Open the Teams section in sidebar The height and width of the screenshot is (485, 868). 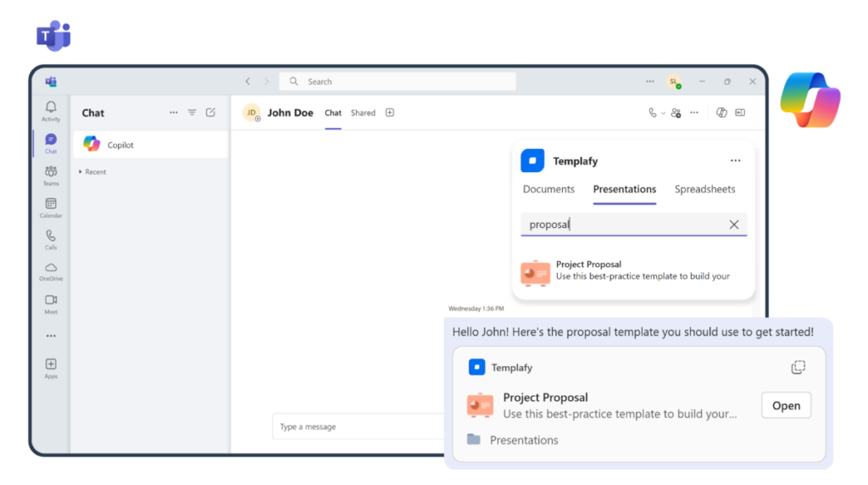[x=51, y=176]
